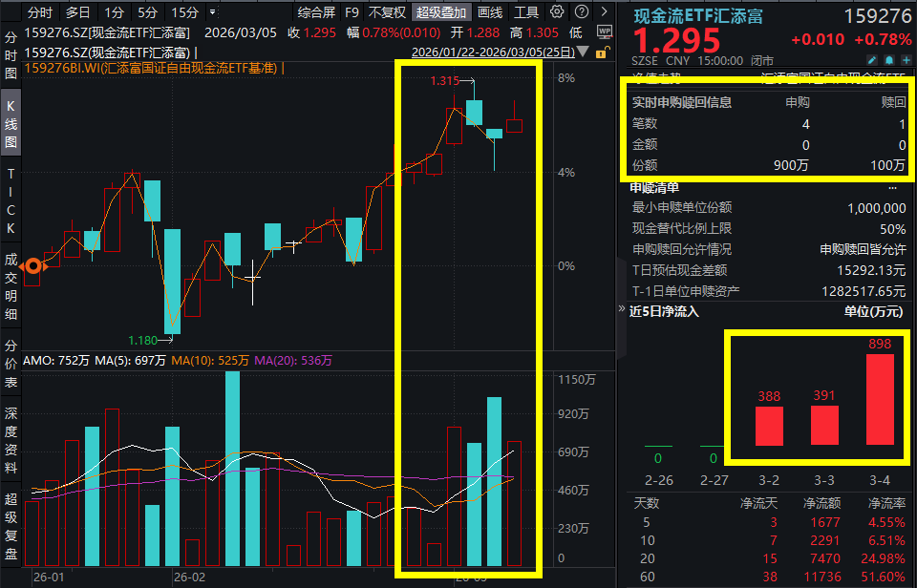Click the pencil edit icon near 闭市

coord(871,59)
